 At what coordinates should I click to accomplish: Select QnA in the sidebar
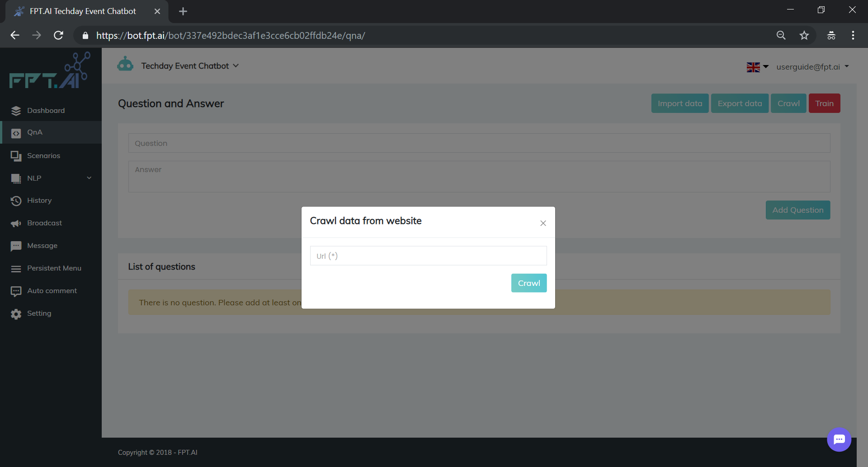[51, 132]
